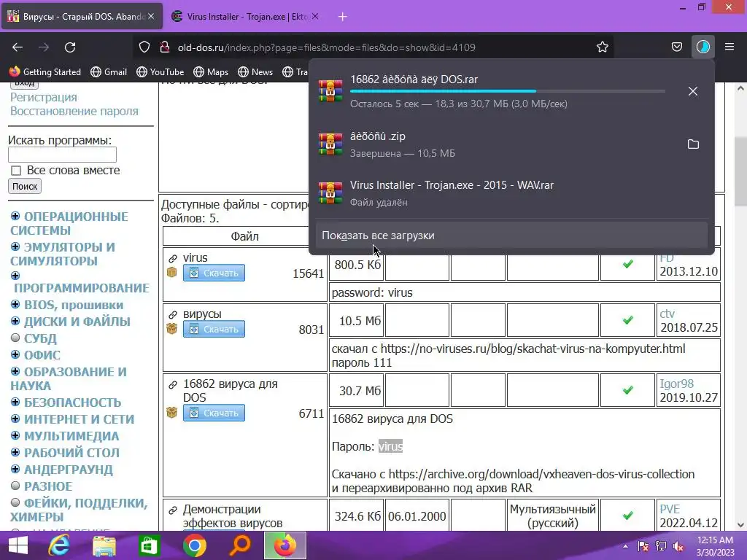Viewport: 747px width, 560px height.
Task: Open Getting Started bookmark
Action: coord(45,72)
